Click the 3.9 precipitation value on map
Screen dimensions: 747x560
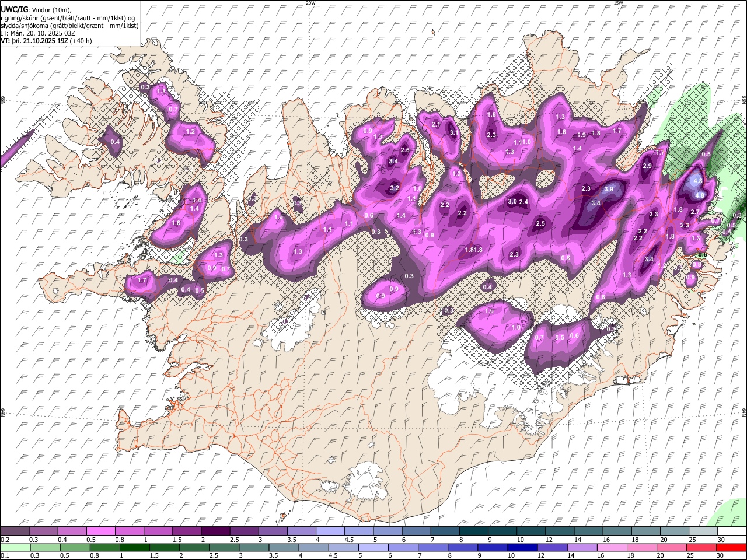click(608, 189)
